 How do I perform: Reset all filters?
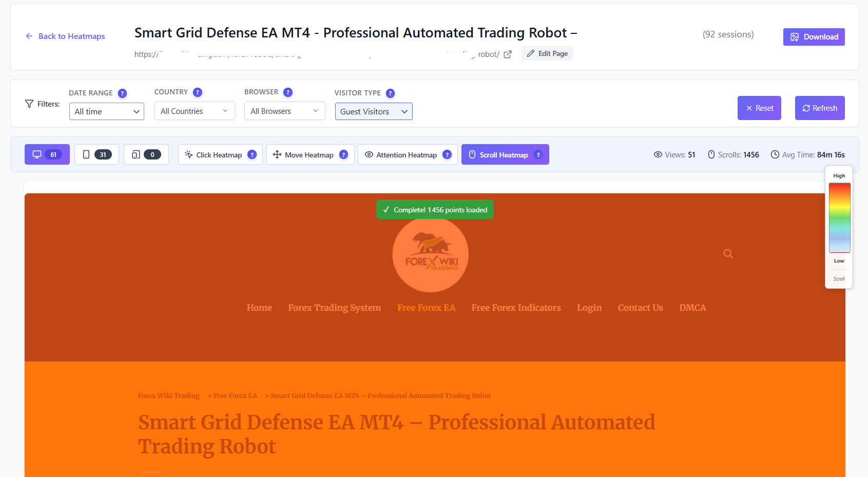click(x=759, y=108)
